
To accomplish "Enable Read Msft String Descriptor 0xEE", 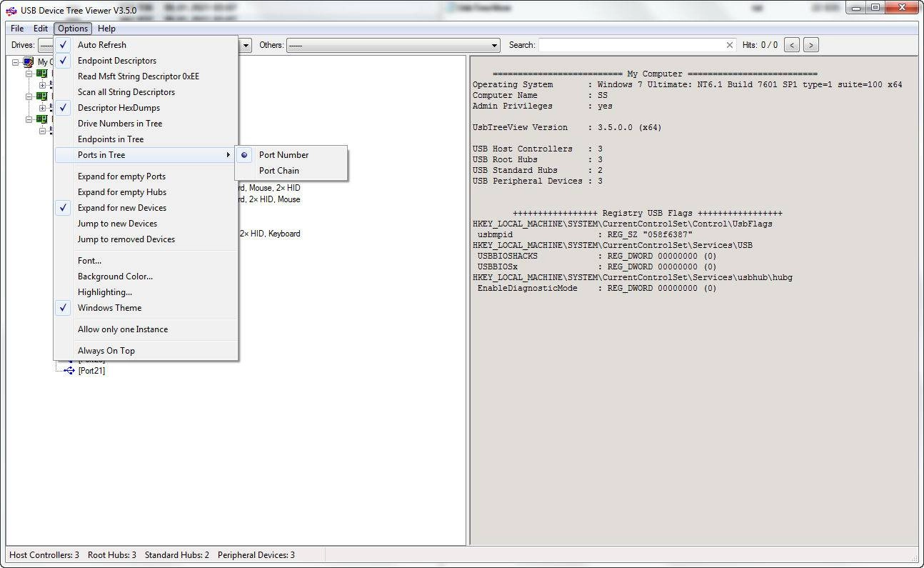I will tap(146, 76).
